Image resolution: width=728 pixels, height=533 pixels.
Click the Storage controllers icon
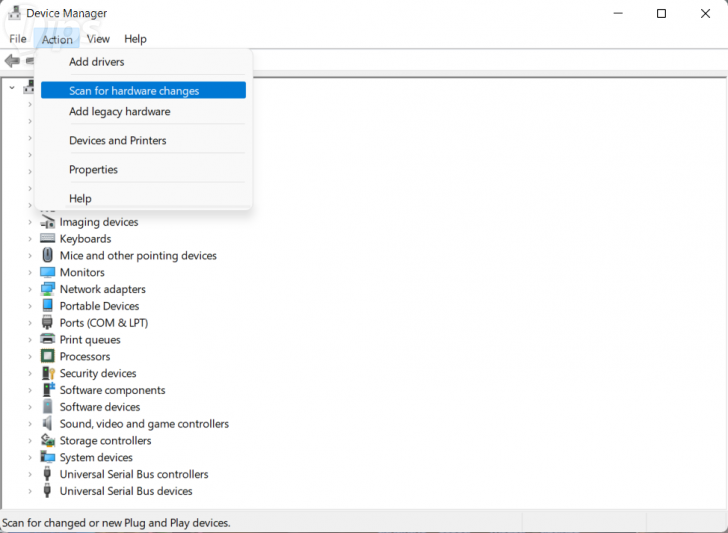click(47, 440)
